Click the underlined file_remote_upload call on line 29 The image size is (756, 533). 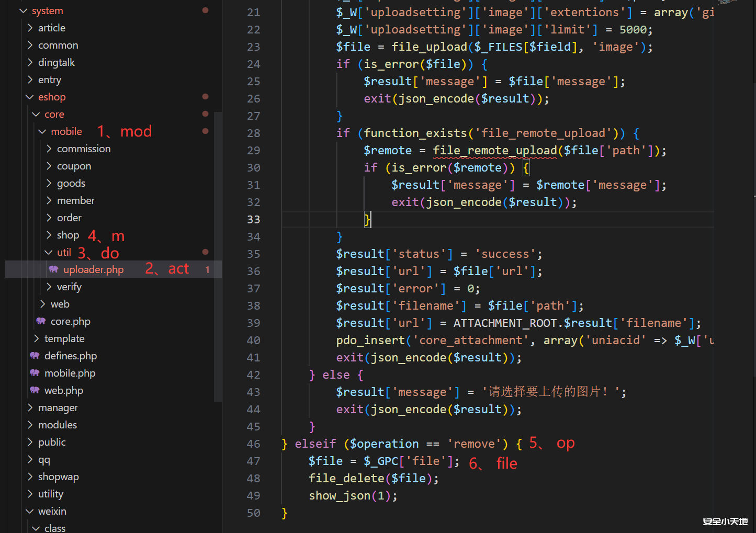(494, 150)
